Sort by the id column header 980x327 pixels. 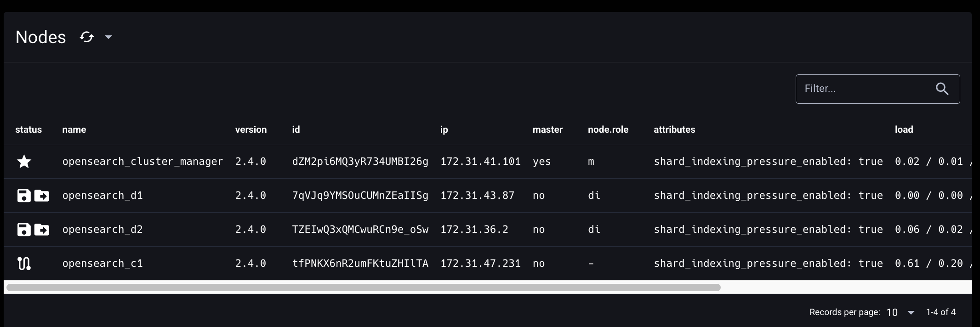[x=296, y=130]
